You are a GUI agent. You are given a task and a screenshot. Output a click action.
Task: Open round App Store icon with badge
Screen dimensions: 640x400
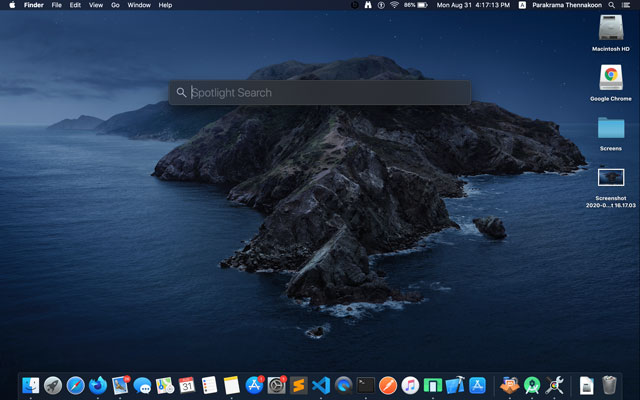coord(254,385)
